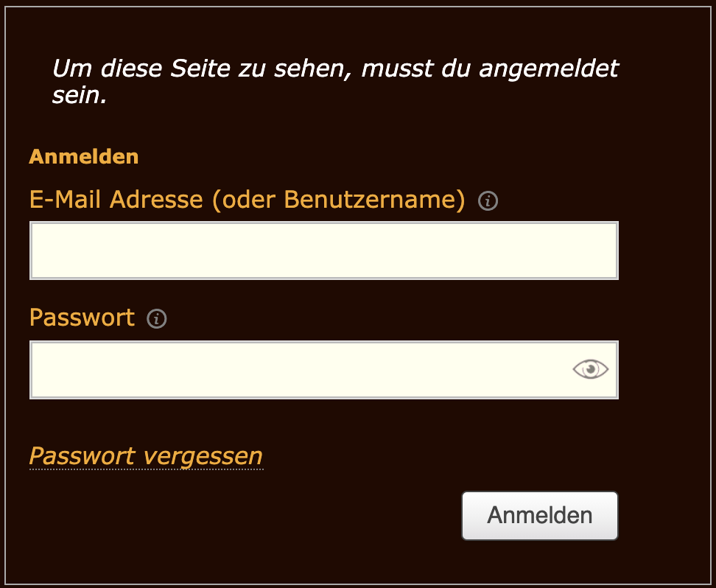Viewport: 716px width, 588px height.
Task: Click the word angemeldet in the notice
Action: 550,69
